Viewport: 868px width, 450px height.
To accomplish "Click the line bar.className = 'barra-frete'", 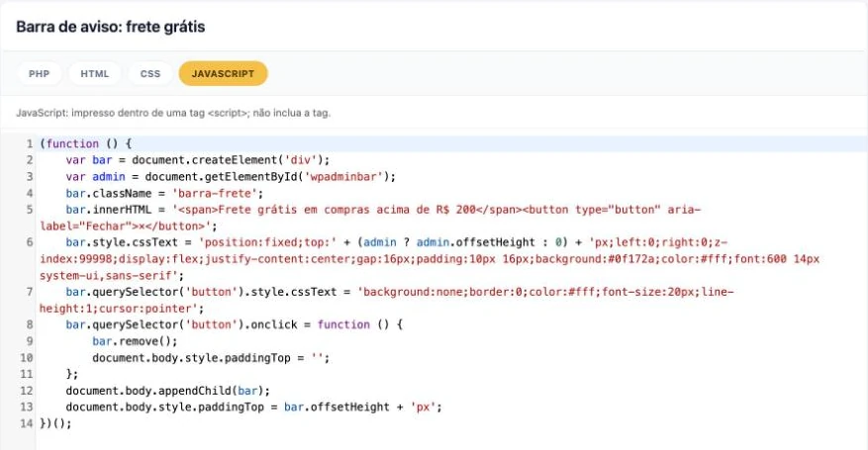I will pyautogui.click(x=164, y=194).
